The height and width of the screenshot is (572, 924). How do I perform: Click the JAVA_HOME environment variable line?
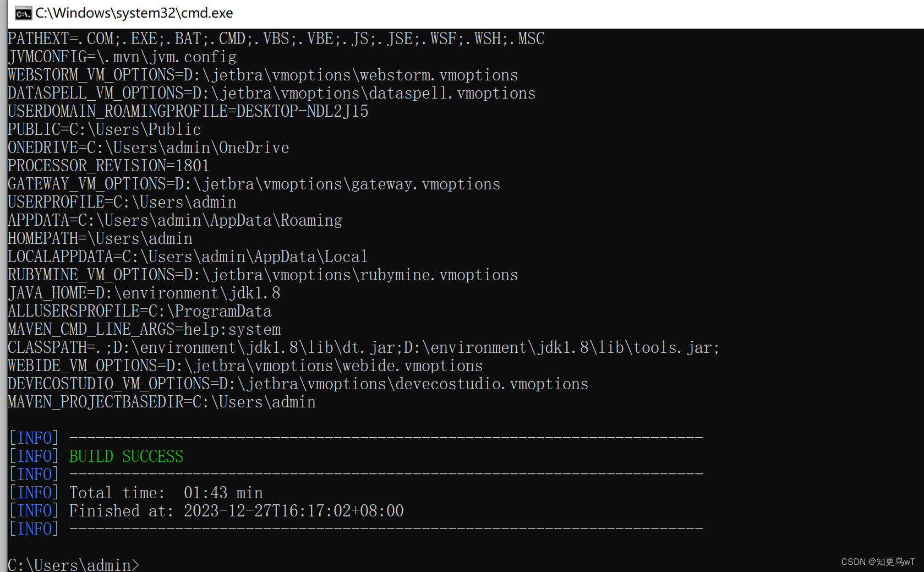coord(144,293)
